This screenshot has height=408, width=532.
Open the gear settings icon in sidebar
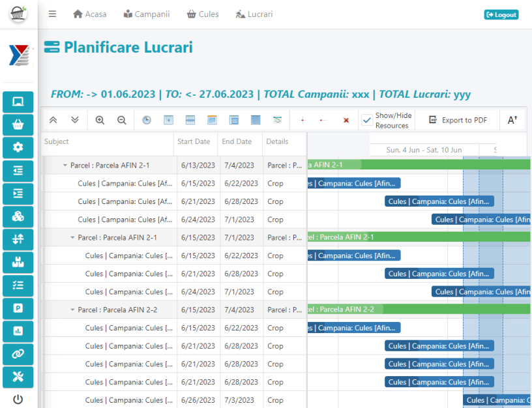click(x=18, y=147)
